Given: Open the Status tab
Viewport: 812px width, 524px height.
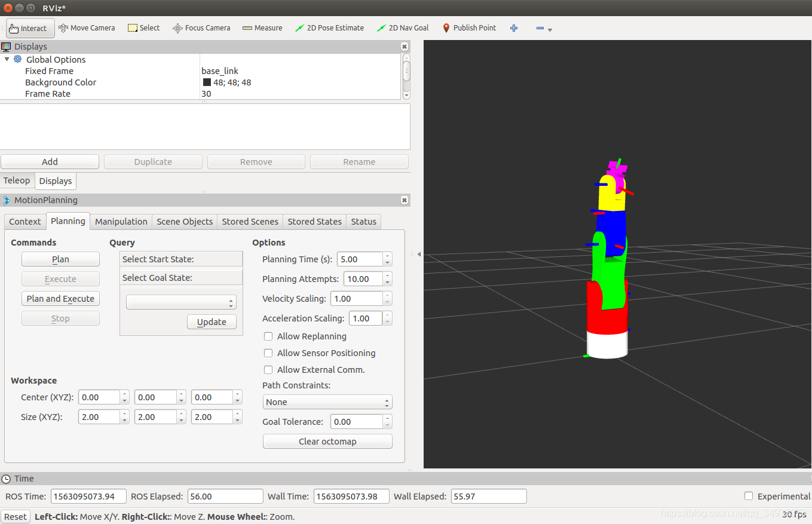Looking at the screenshot, I should (x=363, y=222).
